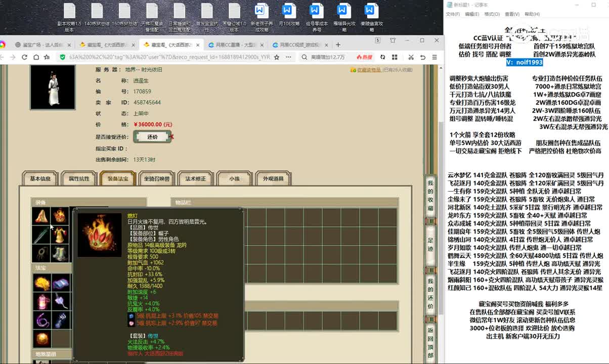Select the yellow robe equipment icon
This screenshot has width=609, height=364.
60,235
